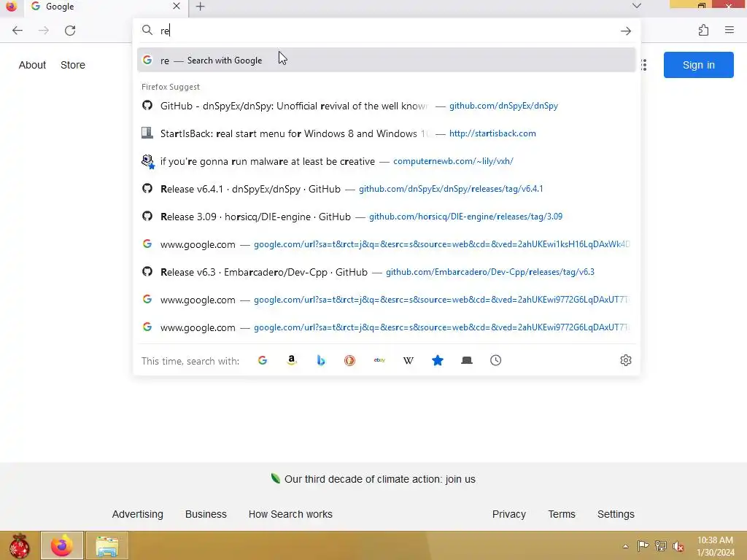747x560 pixels.
Task: Show hidden tray icons arrow
Action: point(625,546)
